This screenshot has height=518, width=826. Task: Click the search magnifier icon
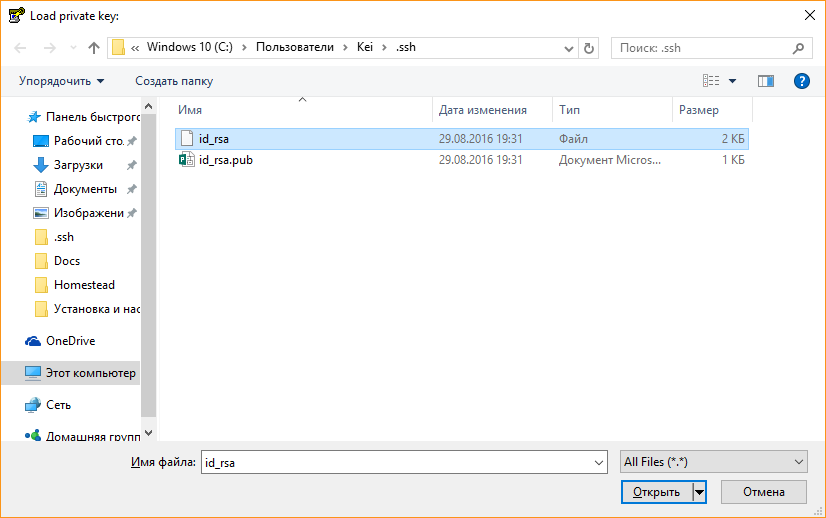click(799, 48)
